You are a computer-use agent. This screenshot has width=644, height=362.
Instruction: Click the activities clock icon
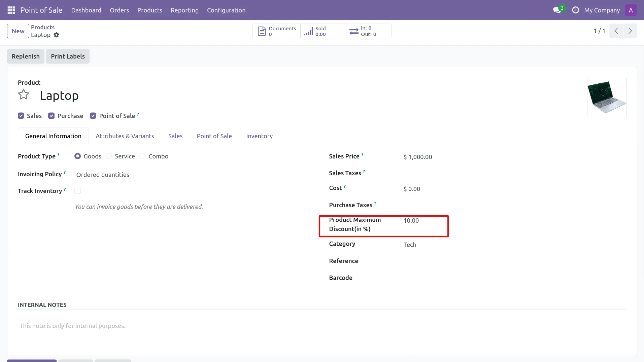[576, 10]
